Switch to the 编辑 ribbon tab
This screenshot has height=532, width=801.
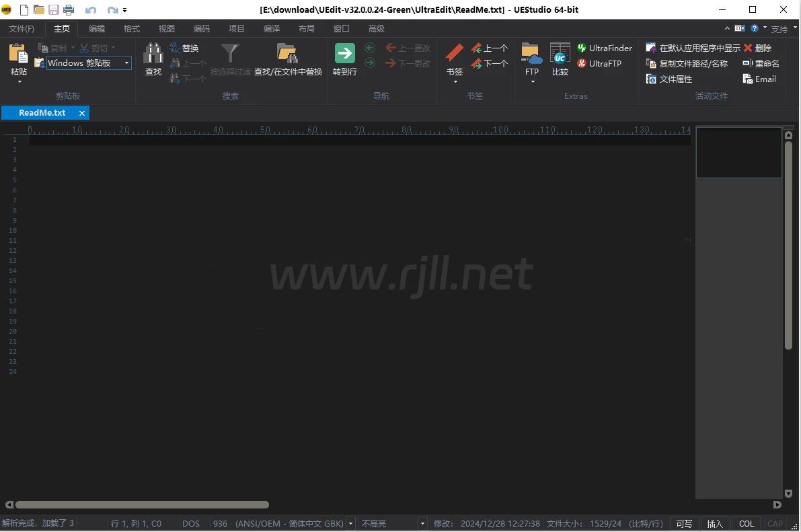[97, 29]
